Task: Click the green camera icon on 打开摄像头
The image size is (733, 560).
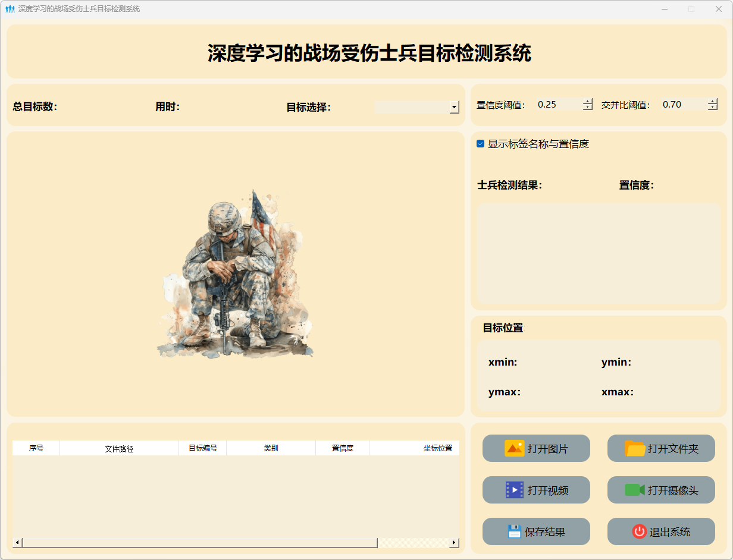Action: point(634,490)
